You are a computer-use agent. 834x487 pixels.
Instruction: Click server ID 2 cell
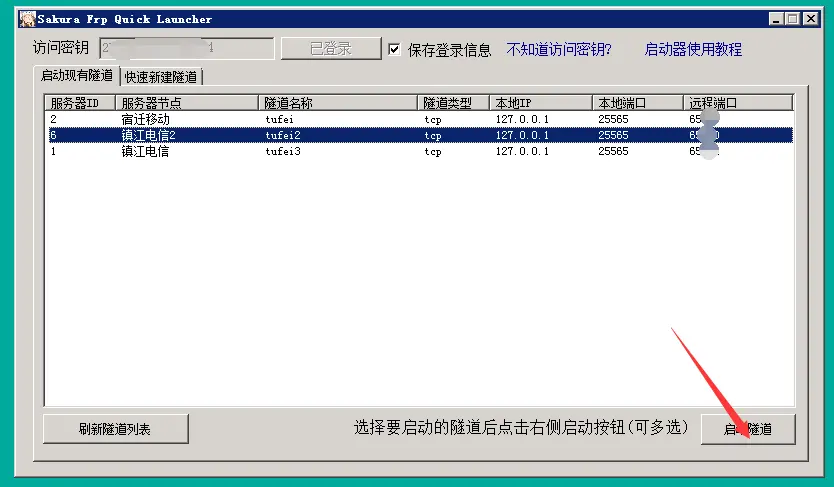point(53,119)
